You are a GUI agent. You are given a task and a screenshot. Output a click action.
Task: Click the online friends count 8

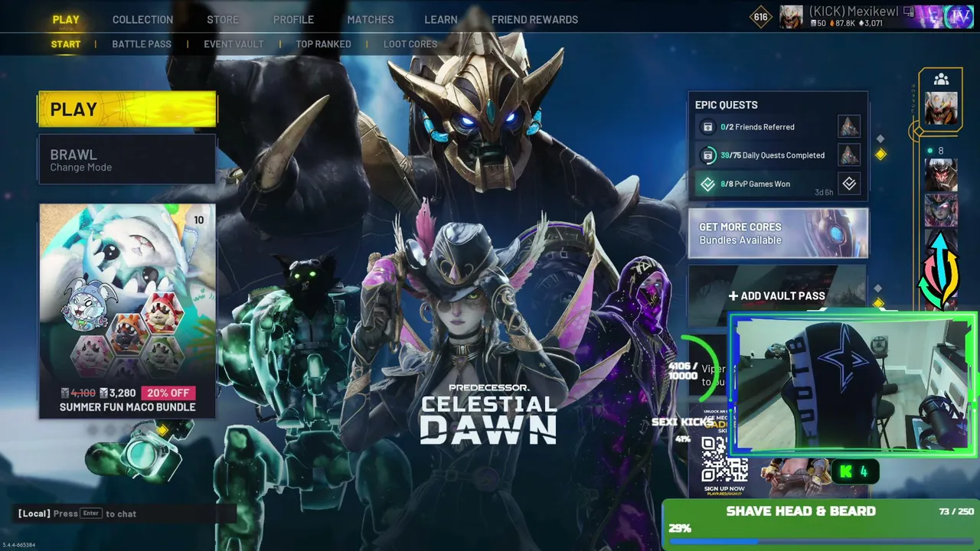click(941, 151)
